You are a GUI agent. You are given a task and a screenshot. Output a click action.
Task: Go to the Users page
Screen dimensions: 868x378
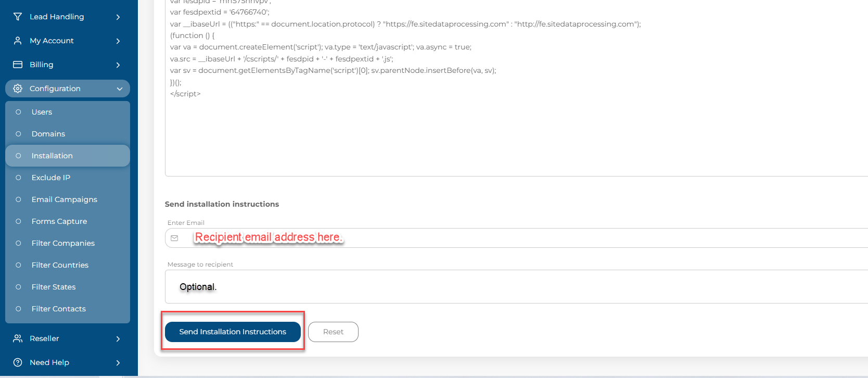(68, 112)
